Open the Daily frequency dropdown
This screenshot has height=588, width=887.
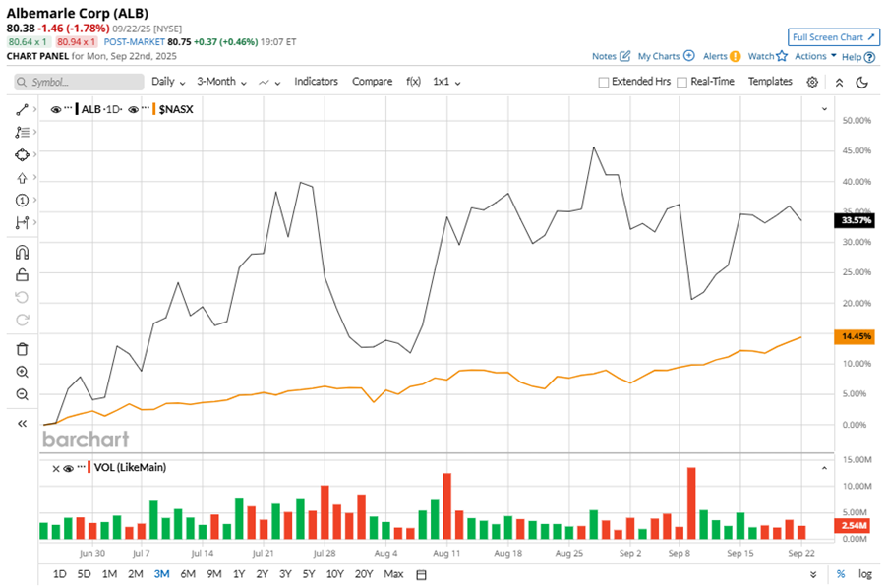click(168, 82)
